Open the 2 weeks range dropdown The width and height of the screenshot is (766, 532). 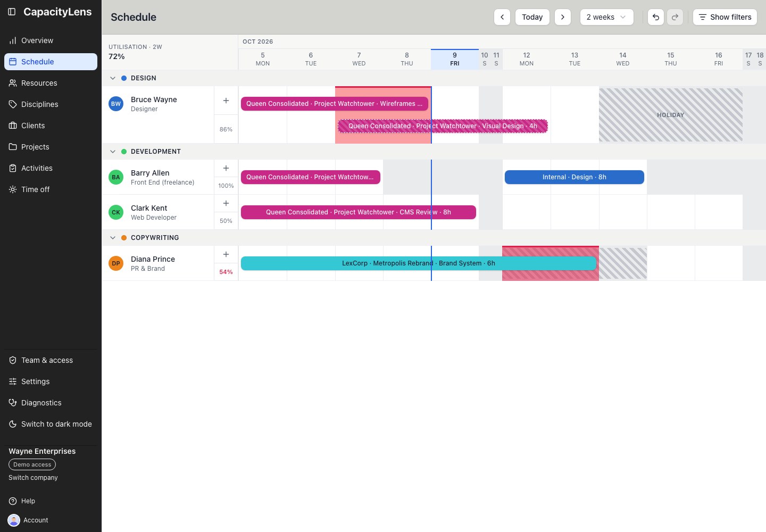(607, 17)
